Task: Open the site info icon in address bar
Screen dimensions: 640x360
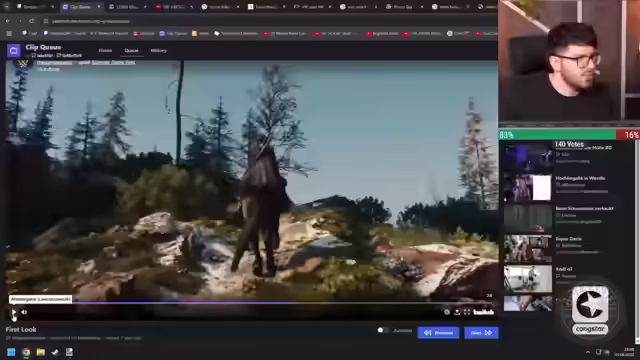Action: (46, 21)
